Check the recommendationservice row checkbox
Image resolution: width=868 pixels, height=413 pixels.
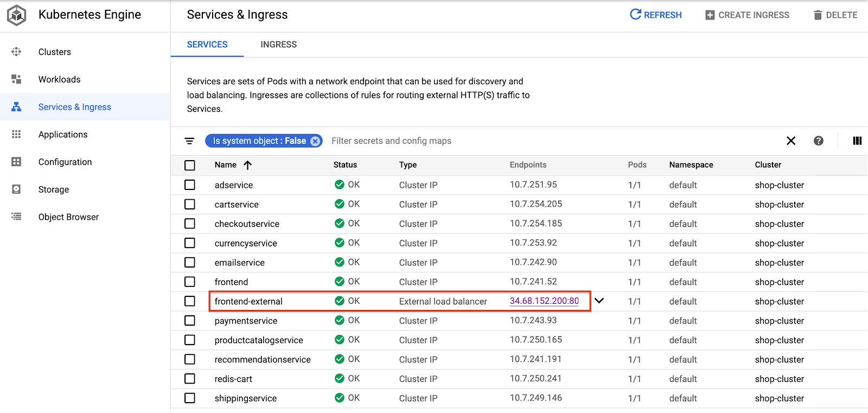[x=190, y=359]
